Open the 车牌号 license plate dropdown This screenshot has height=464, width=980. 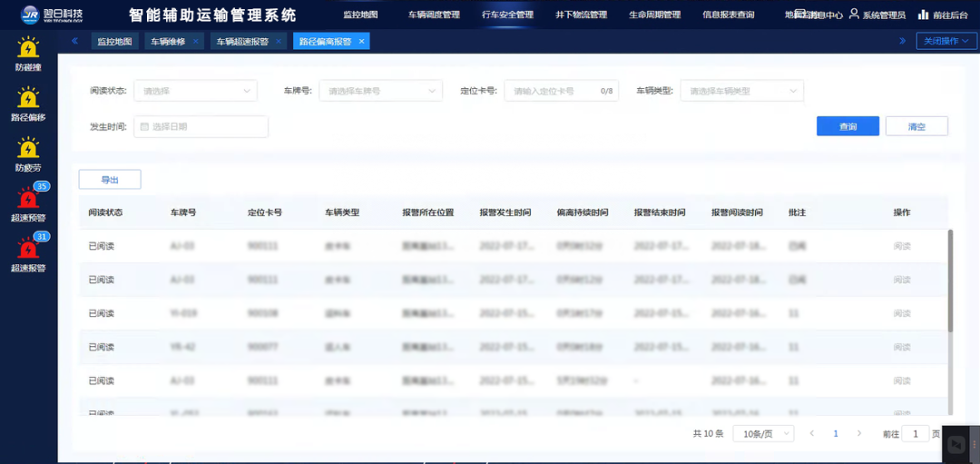point(380,91)
